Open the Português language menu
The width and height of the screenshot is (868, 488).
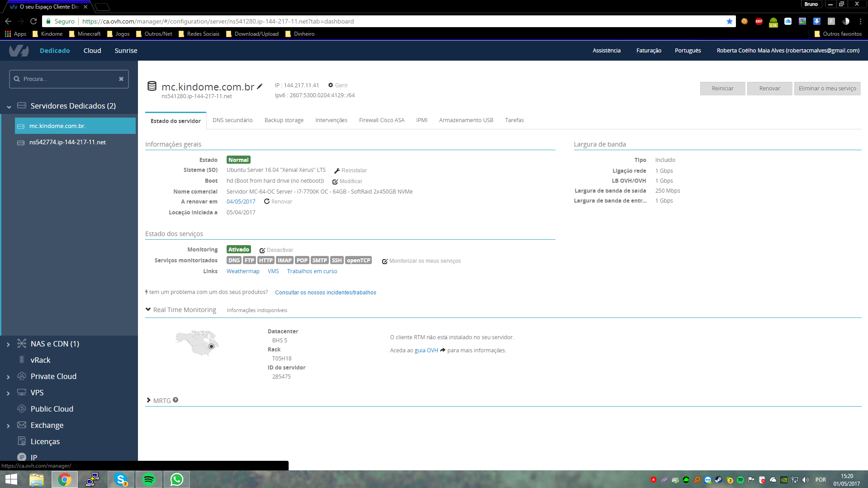[688, 51]
